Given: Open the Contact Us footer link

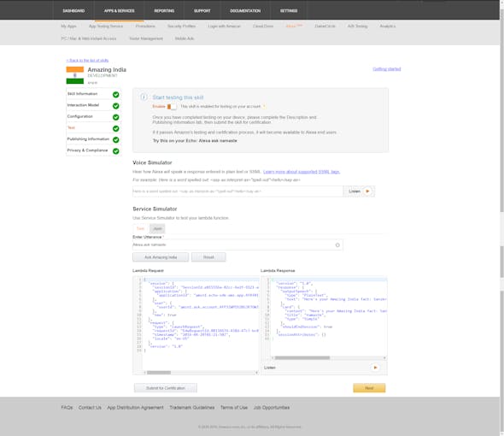Looking at the screenshot, I should (x=90, y=408).
